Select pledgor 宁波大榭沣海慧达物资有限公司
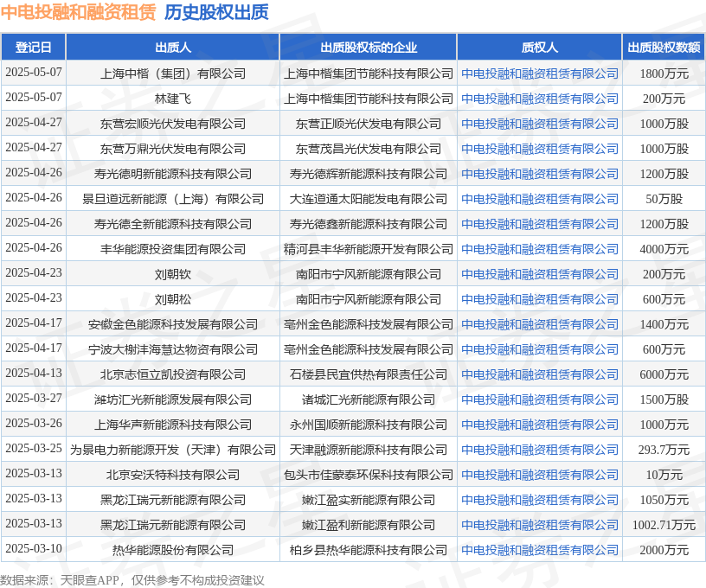Viewport: 706px width, 588px height. point(173,349)
